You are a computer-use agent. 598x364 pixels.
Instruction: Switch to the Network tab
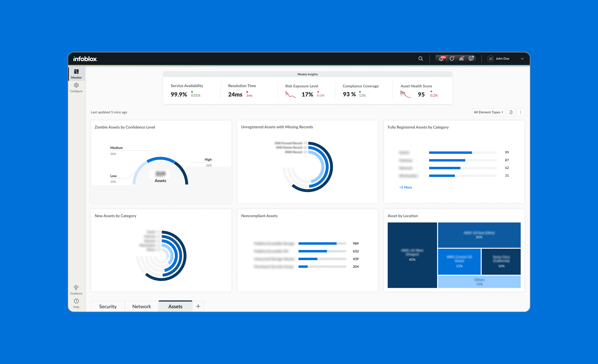pyautogui.click(x=141, y=306)
